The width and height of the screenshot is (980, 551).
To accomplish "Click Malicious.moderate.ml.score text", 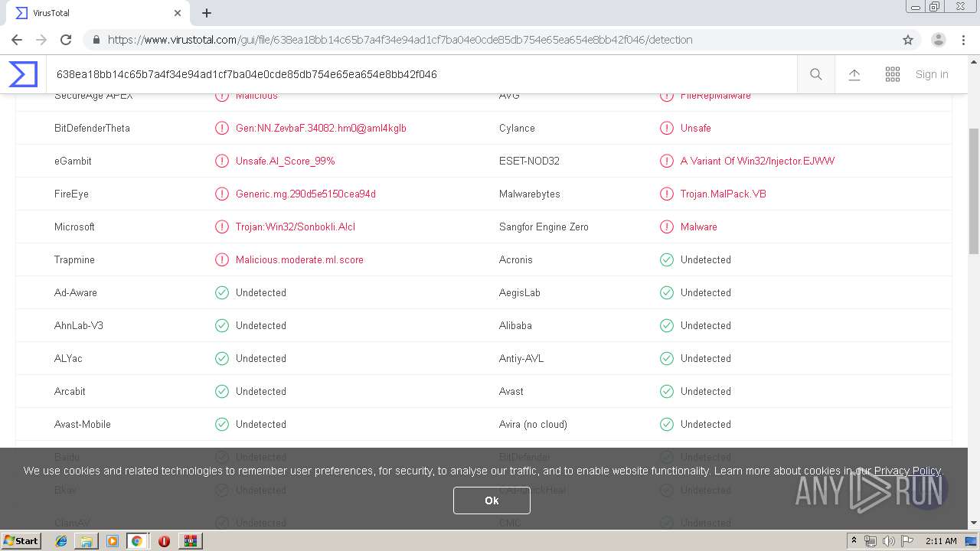I will pos(299,259).
